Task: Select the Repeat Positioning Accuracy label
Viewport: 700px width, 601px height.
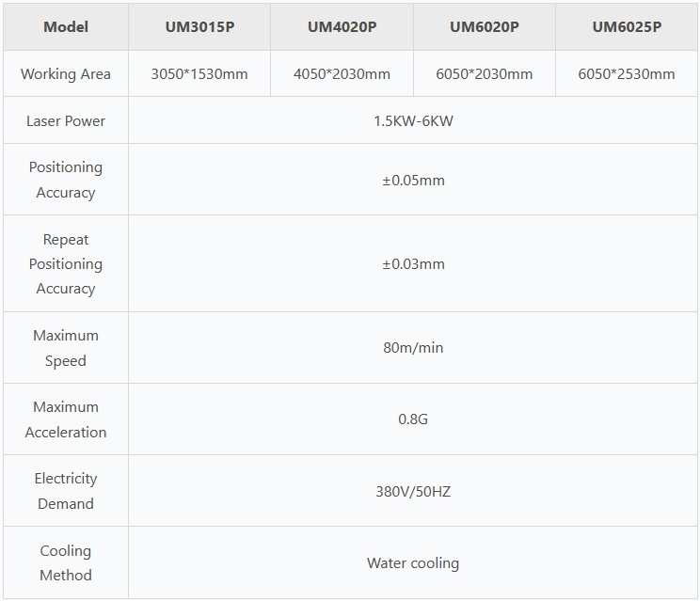Action: click(66, 264)
